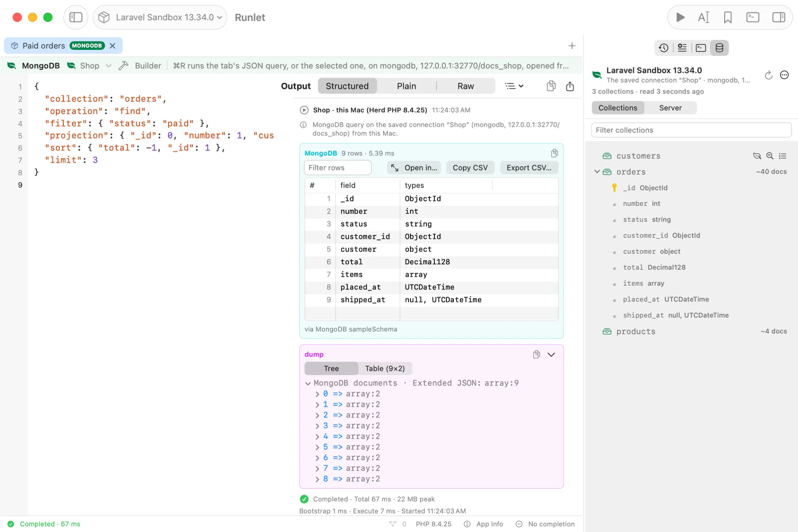Copy output using the header copy icon
Viewport: 798px width, 532px height.
point(551,86)
